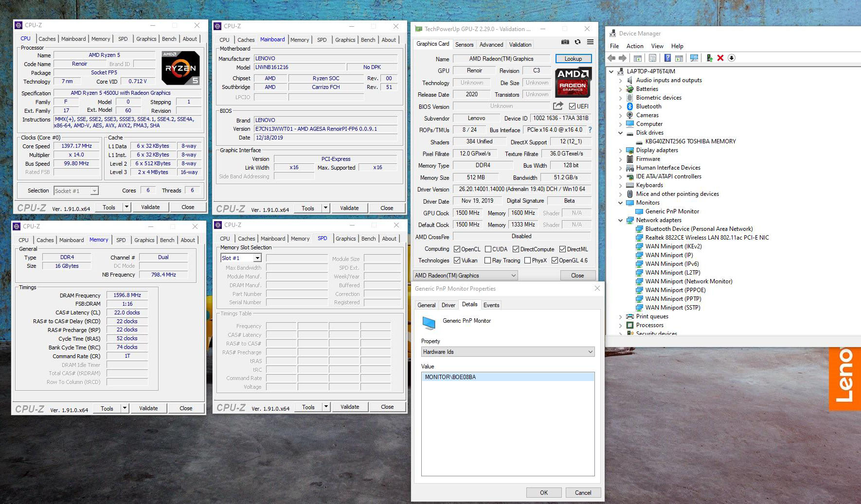The image size is (861, 504).
Task: Toggle the CUDA checkbox
Action: point(488,249)
